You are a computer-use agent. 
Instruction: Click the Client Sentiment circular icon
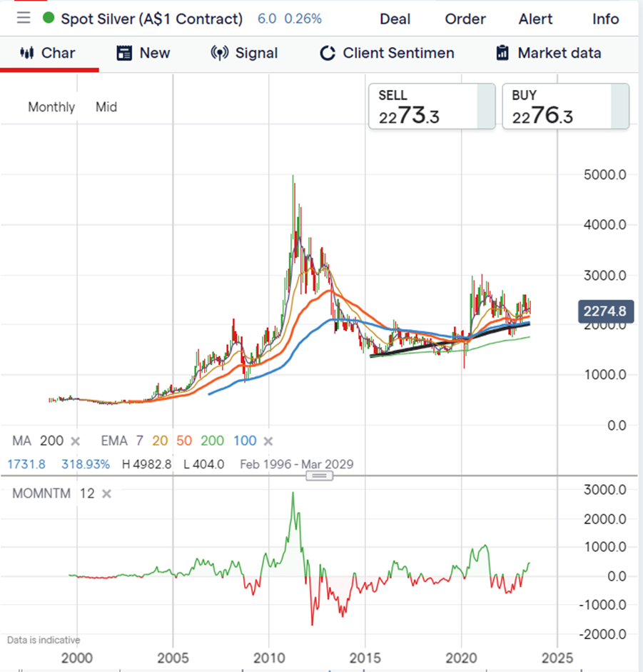click(x=328, y=53)
